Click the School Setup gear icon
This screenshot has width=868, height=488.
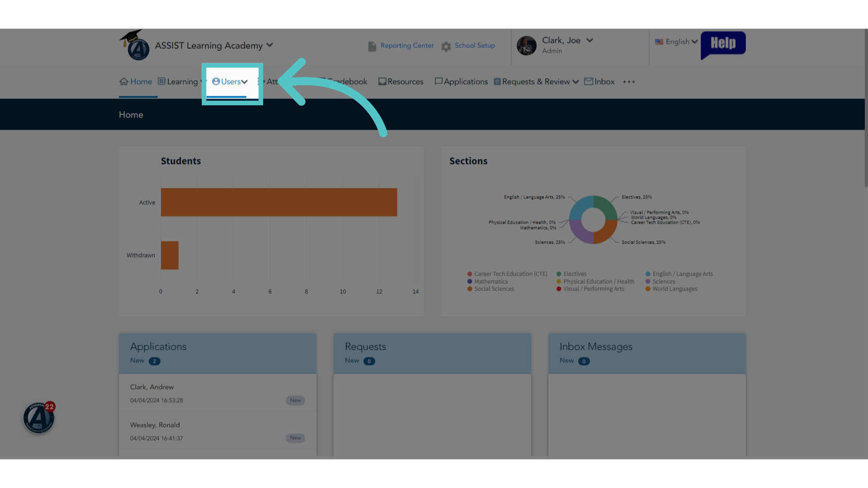tap(446, 46)
